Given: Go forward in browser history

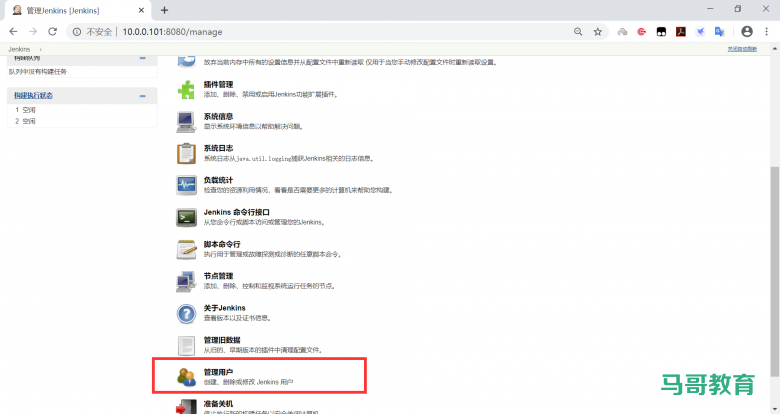Looking at the screenshot, I should coord(33,31).
